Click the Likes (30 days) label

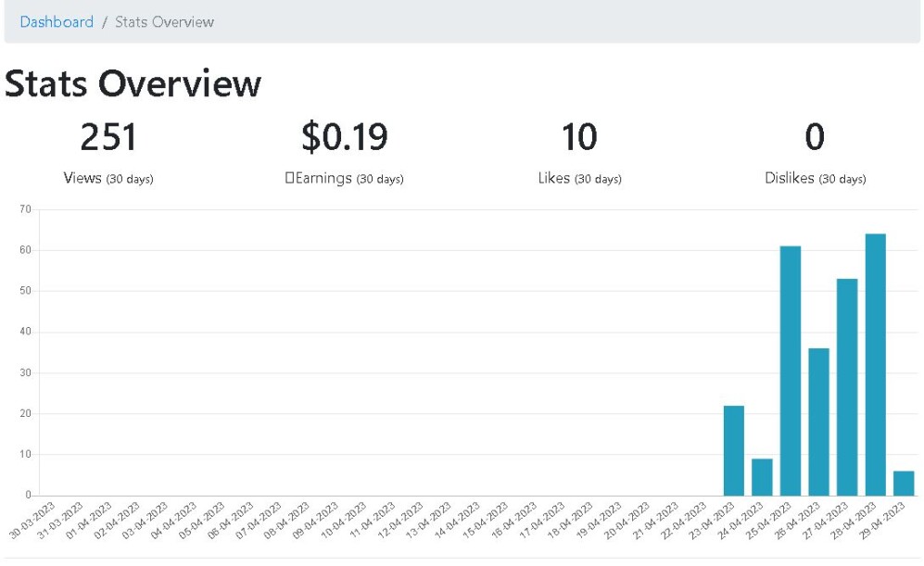pyautogui.click(x=580, y=178)
